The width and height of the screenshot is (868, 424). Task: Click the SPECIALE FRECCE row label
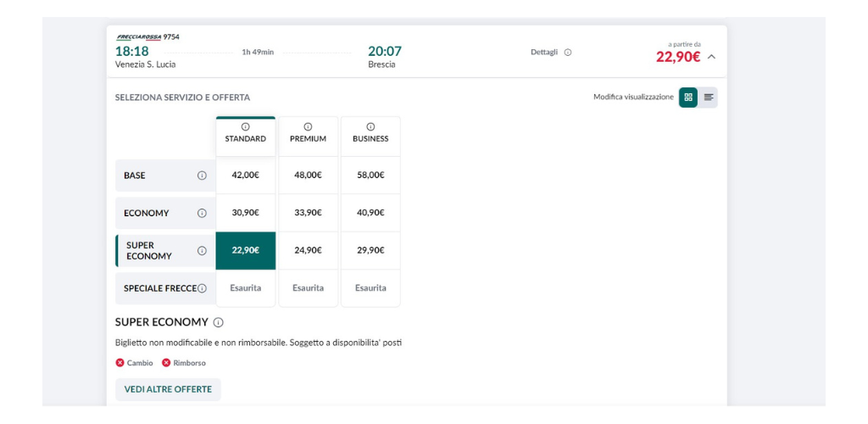(x=160, y=288)
